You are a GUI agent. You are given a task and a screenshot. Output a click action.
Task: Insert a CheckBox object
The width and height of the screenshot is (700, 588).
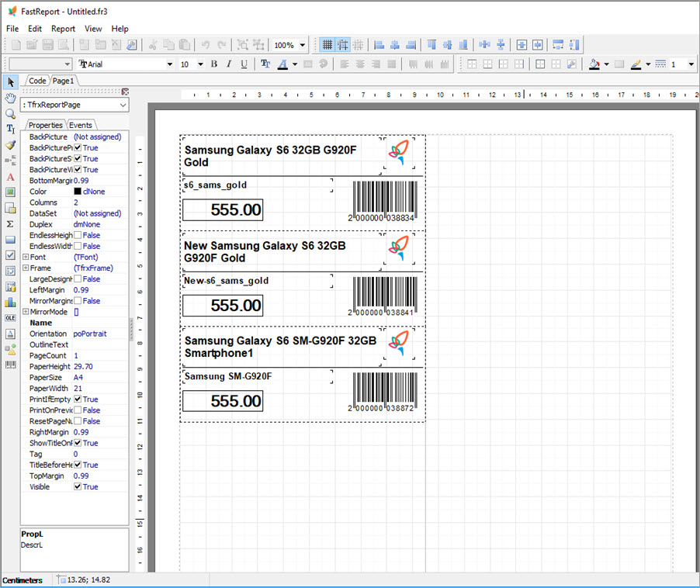[x=11, y=255]
